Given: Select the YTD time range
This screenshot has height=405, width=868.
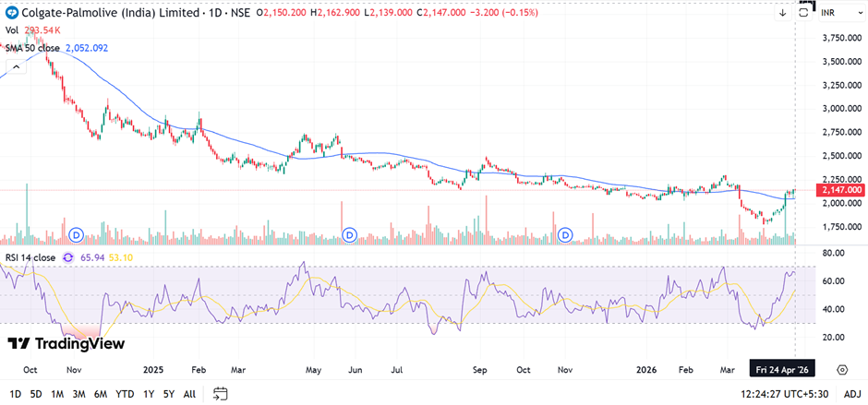Looking at the screenshot, I should pyautogui.click(x=125, y=394).
